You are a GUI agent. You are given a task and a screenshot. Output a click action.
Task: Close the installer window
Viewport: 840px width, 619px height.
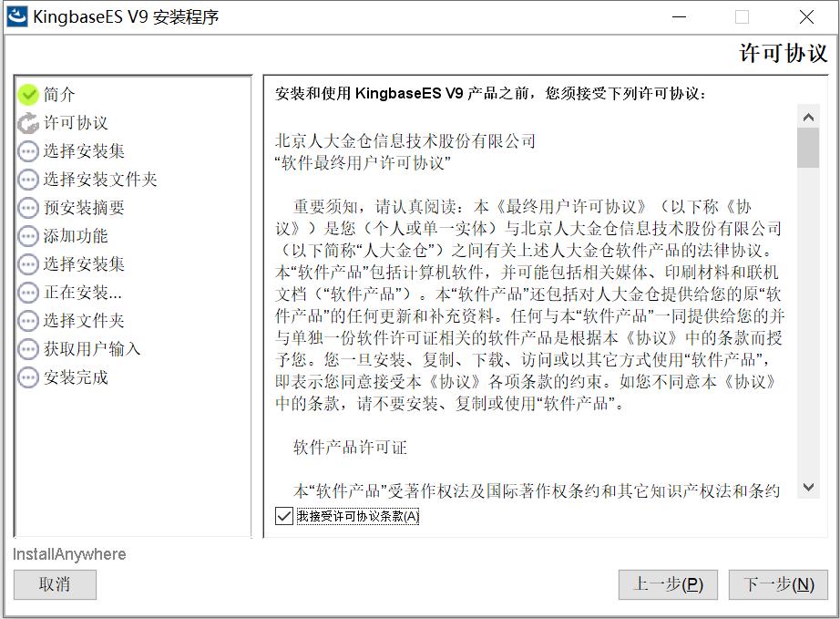coord(806,16)
